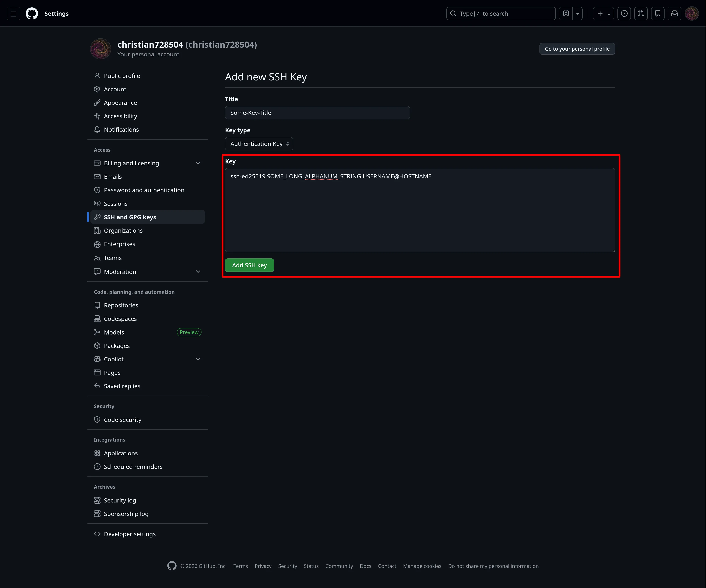Expand the Moderation sidebar section
This screenshot has width=706, height=588.
click(198, 272)
